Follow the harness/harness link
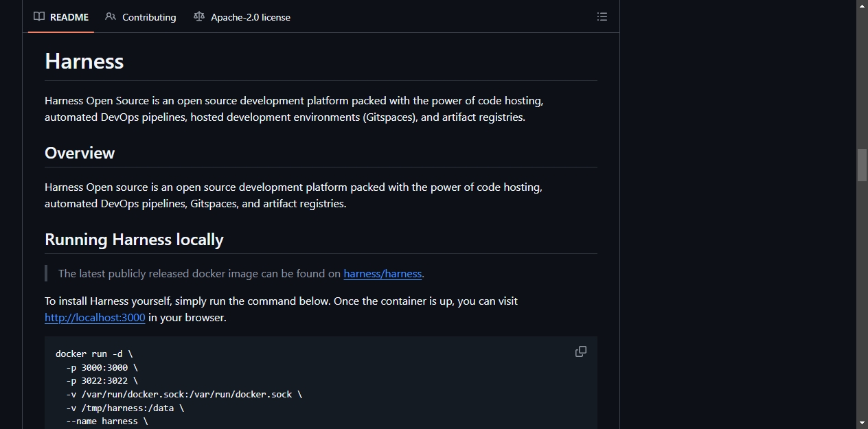 382,273
